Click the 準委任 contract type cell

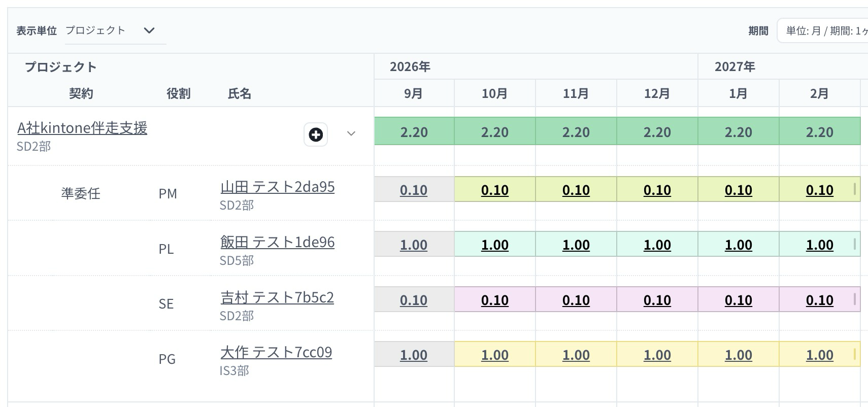click(81, 193)
